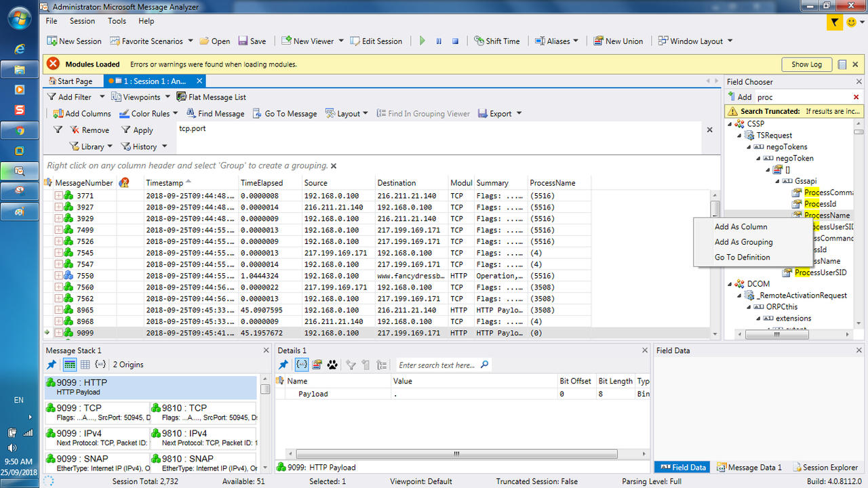Sort by Timestamp column header
The image size is (868, 488).
(x=165, y=183)
